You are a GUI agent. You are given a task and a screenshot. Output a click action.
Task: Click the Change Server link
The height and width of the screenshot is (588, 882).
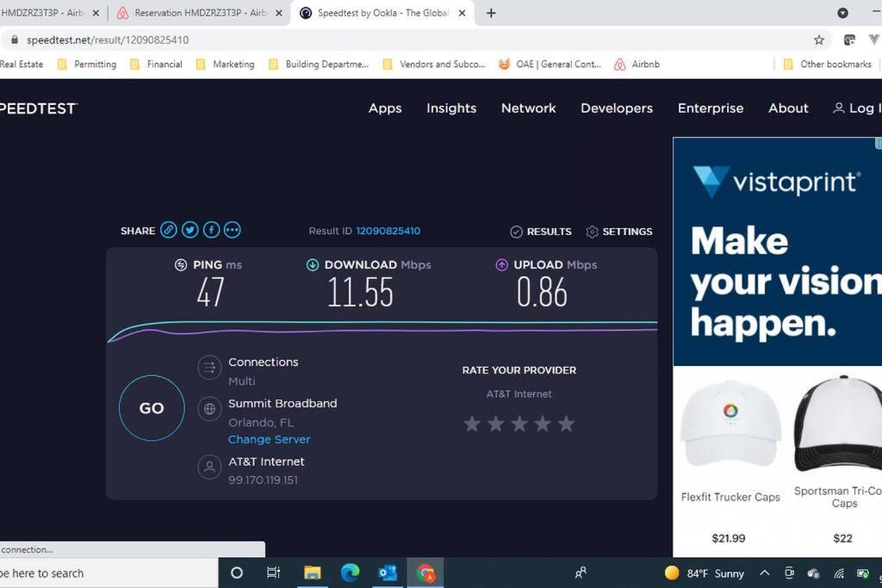(269, 440)
